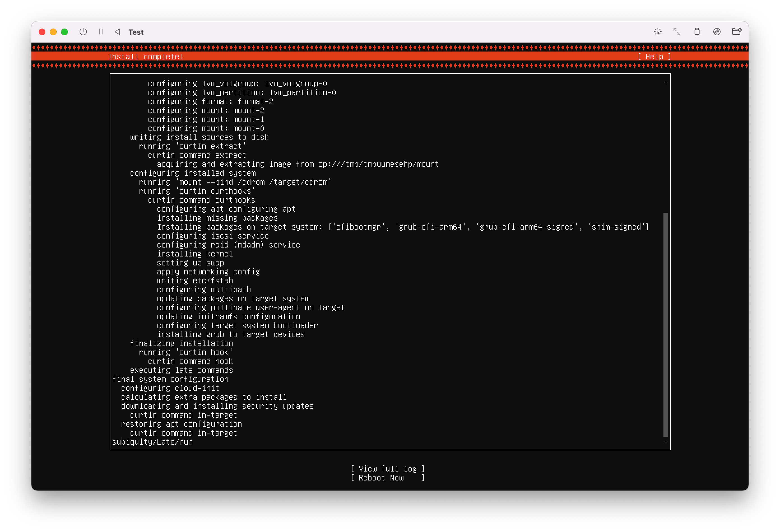The image size is (780, 532).
Task: Open the USB devices icon
Action: pos(697,32)
